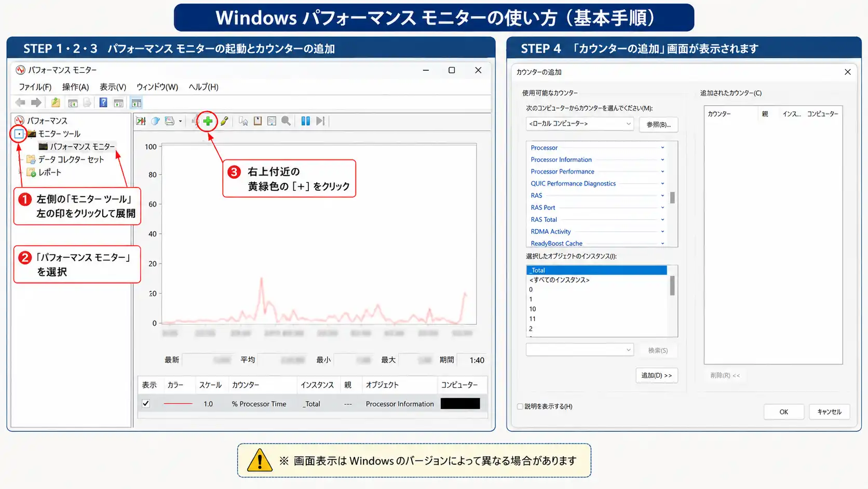Click the Properties sheet icon in graph toolbar
Viewport: 868px width, 489px height.
[272, 121]
